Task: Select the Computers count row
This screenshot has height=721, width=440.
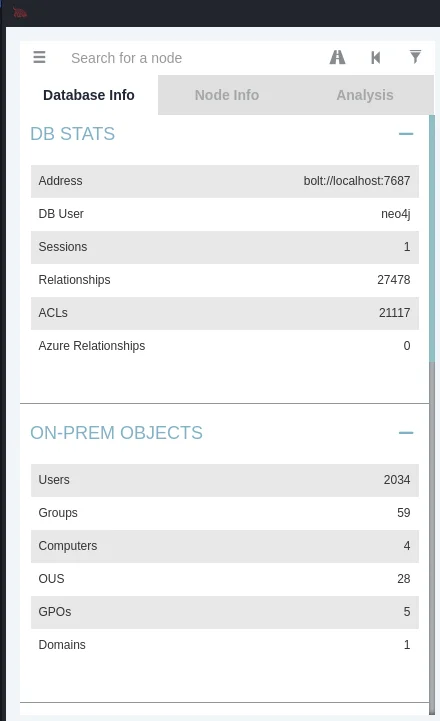Action: (225, 546)
